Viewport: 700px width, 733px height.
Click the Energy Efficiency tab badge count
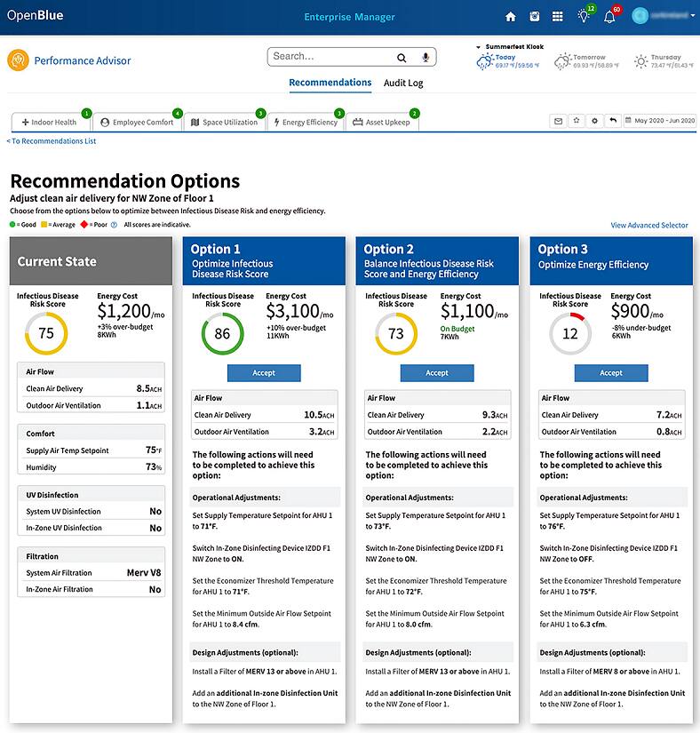pos(339,113)
